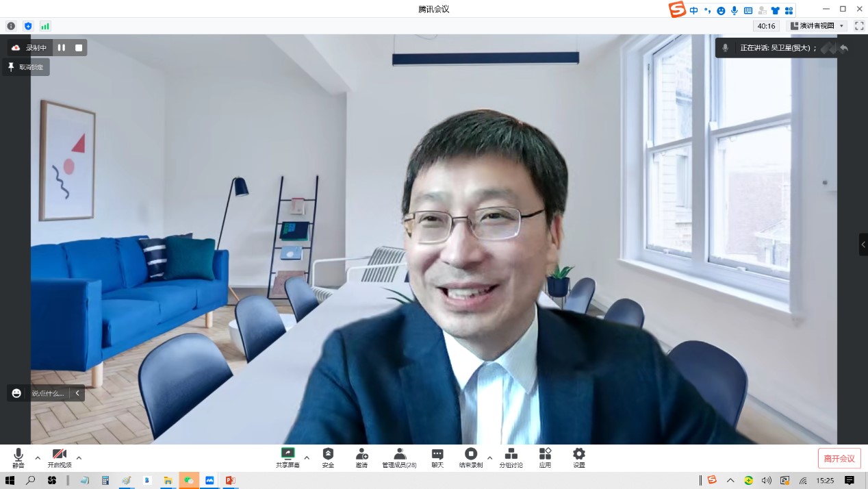Toggle 取消锁定 pin on the video

pos(26,67)
